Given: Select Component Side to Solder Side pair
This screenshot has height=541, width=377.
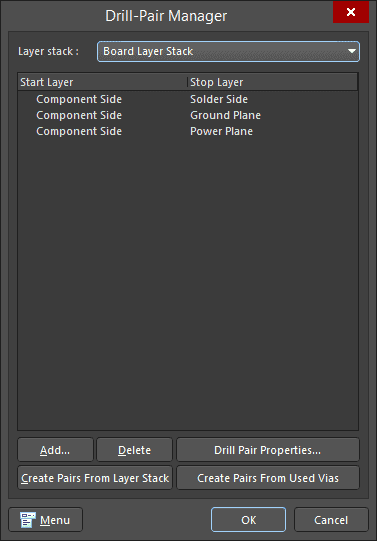Looking at the screenshot, I should coord(188,99).
